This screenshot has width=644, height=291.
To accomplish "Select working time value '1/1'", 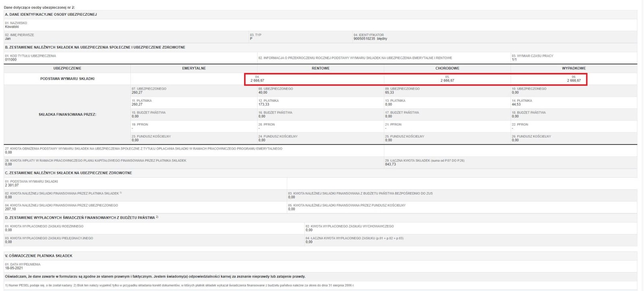I will [514, 59].
